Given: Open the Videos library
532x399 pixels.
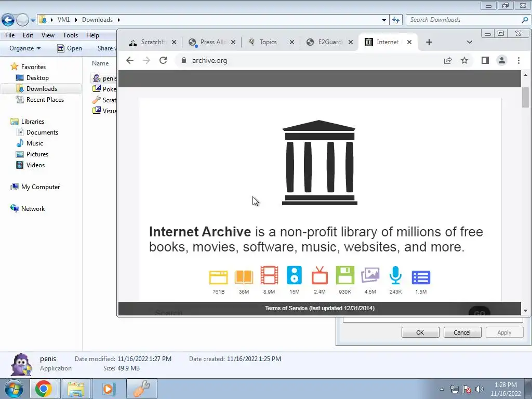Looking at the screenshot, I should [35, 165].
